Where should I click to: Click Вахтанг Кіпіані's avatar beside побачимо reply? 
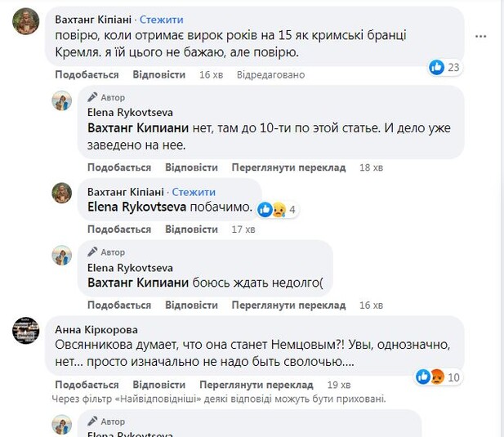[x=62, y=193]
